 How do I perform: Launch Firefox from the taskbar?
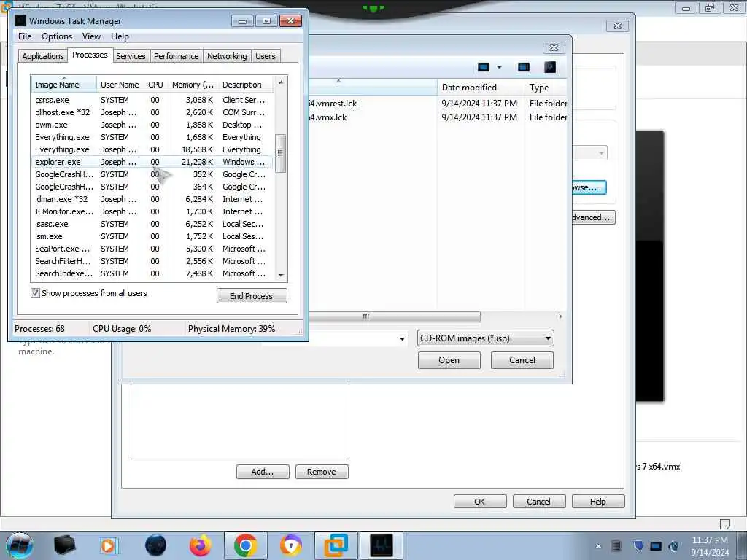tap(201, 545)
